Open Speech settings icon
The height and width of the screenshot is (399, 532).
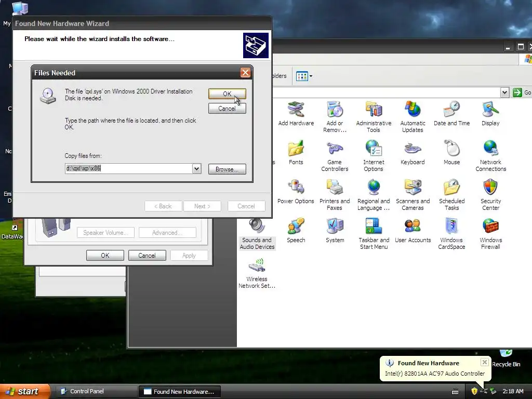[x=296, y=231]
